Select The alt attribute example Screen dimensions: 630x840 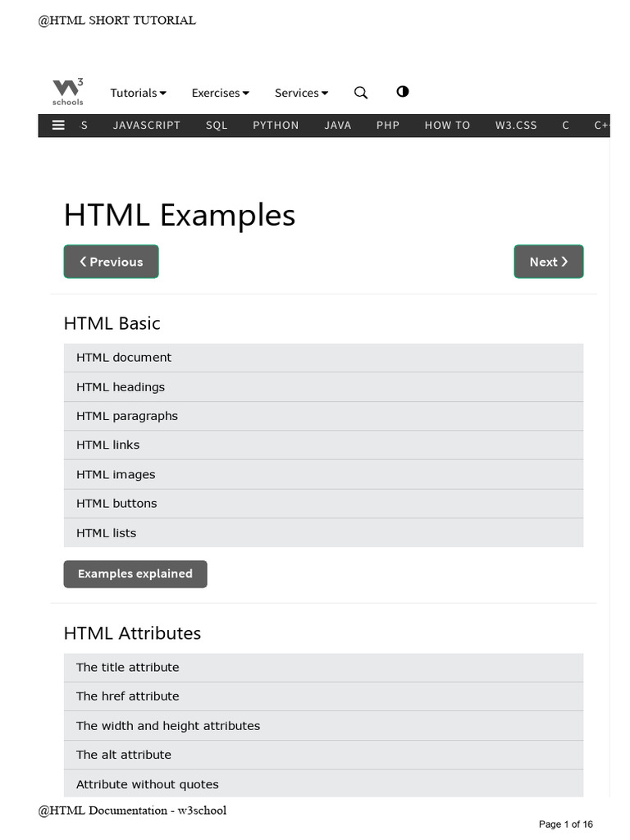click(x=124, y=755)
